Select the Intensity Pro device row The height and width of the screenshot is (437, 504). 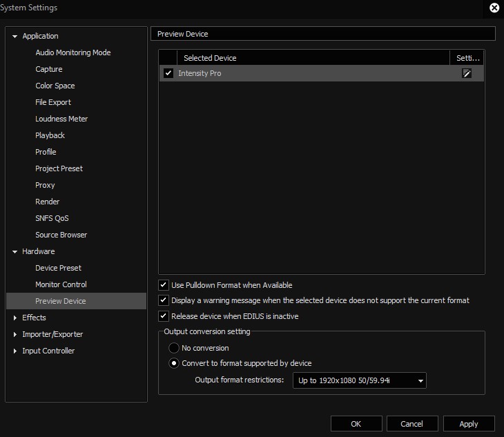pos(322,73)
